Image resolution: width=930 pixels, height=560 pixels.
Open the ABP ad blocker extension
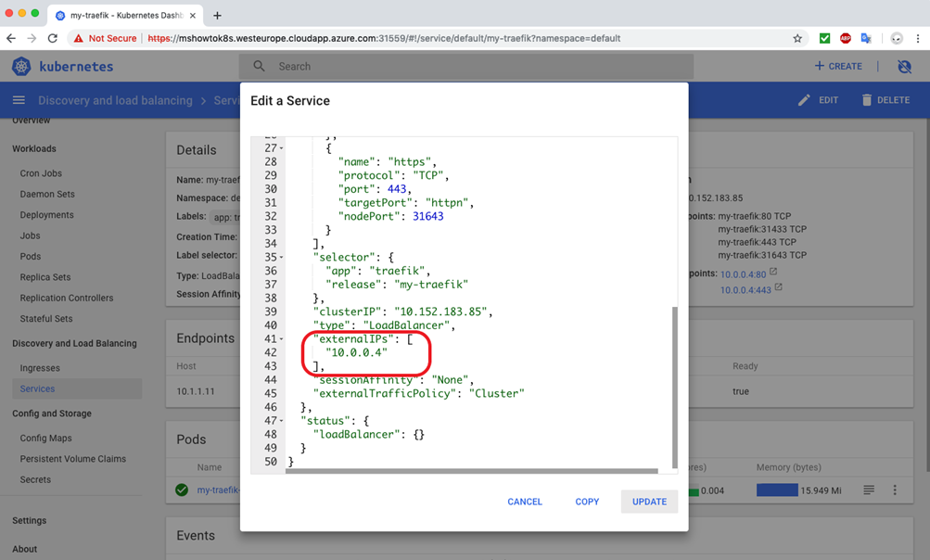846,39
